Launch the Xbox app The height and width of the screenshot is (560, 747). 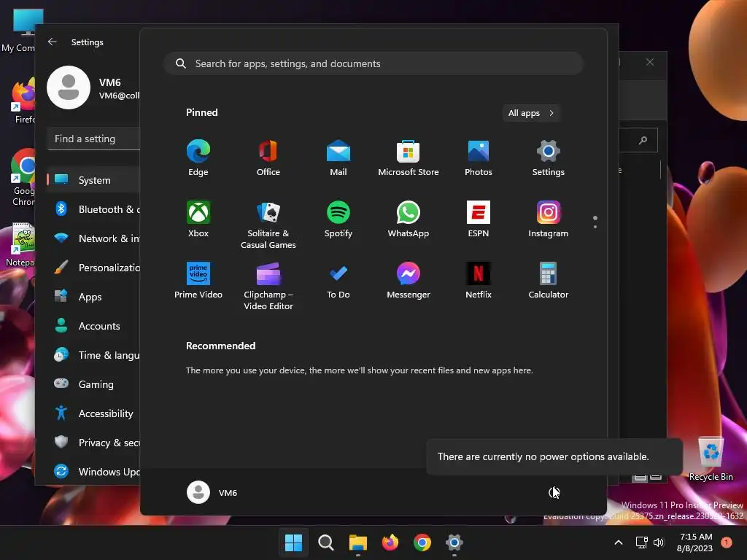198,219
